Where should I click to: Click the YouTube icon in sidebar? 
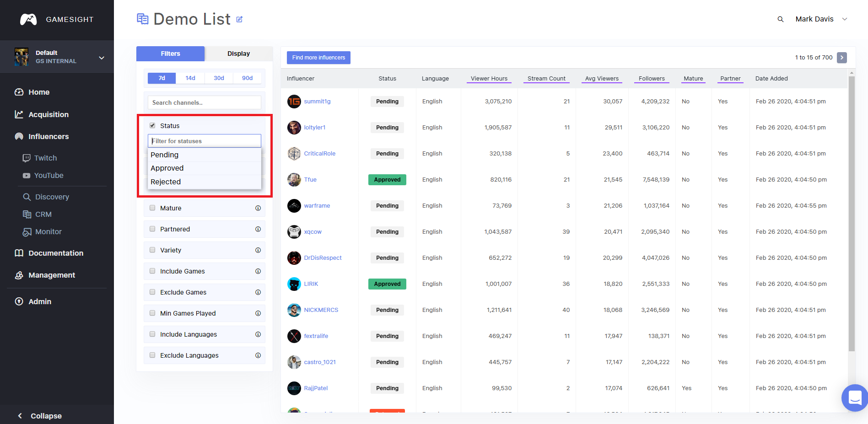pos(27,175)
